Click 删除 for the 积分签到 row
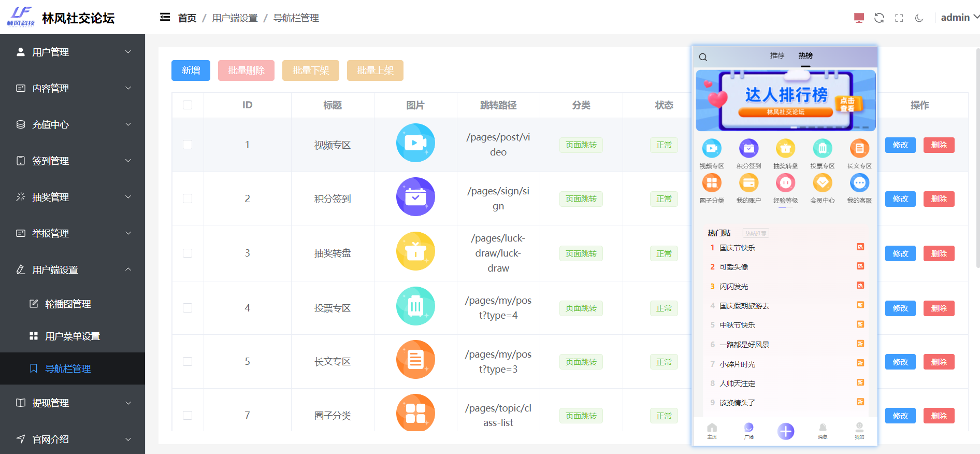 pos(939,199)
